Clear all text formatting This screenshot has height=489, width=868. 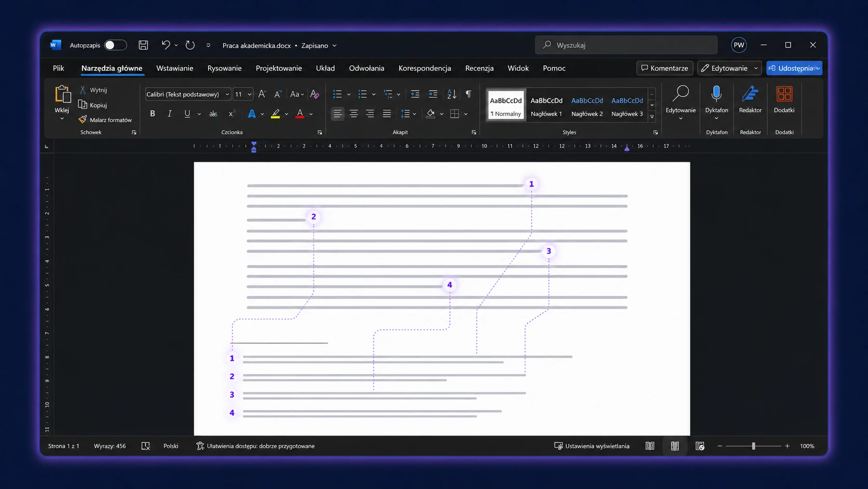point(315,94)
